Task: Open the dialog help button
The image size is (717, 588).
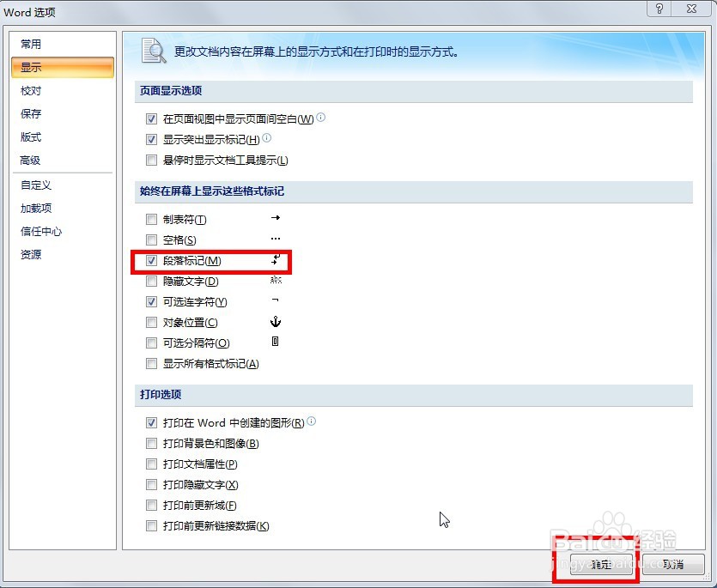Action: coord(659,9)
